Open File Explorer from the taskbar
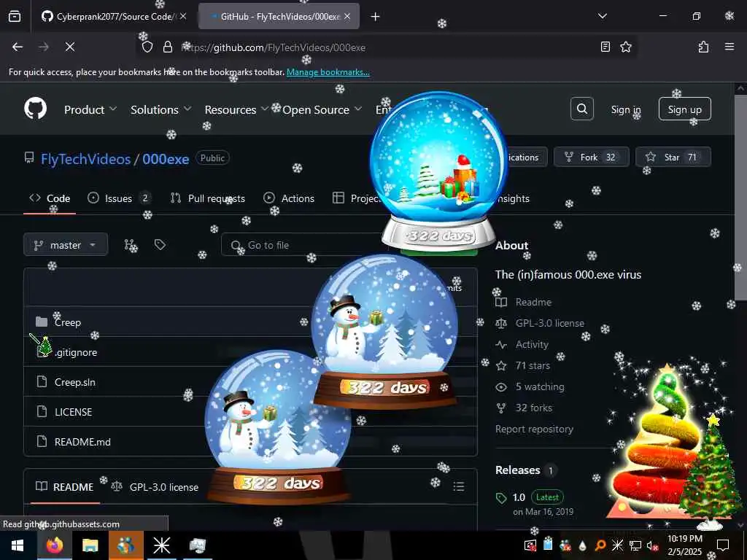 tap(90, 545)
